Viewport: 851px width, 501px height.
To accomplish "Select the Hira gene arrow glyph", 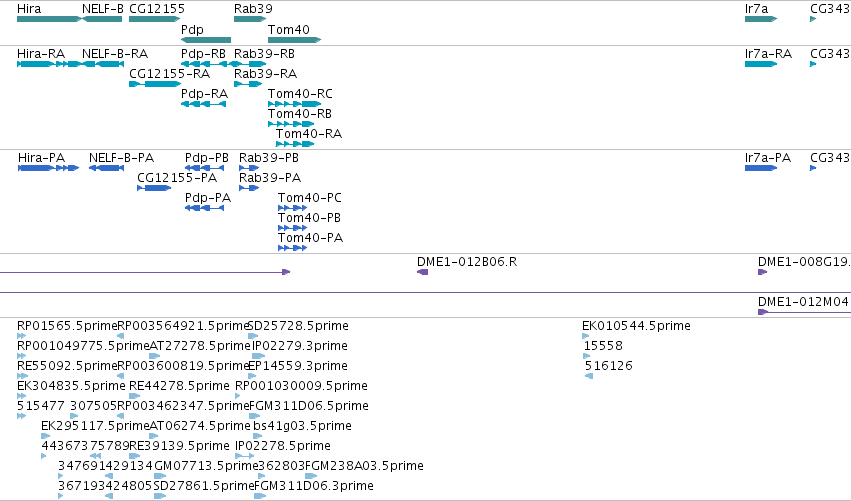I will click(x=49, y=19).
